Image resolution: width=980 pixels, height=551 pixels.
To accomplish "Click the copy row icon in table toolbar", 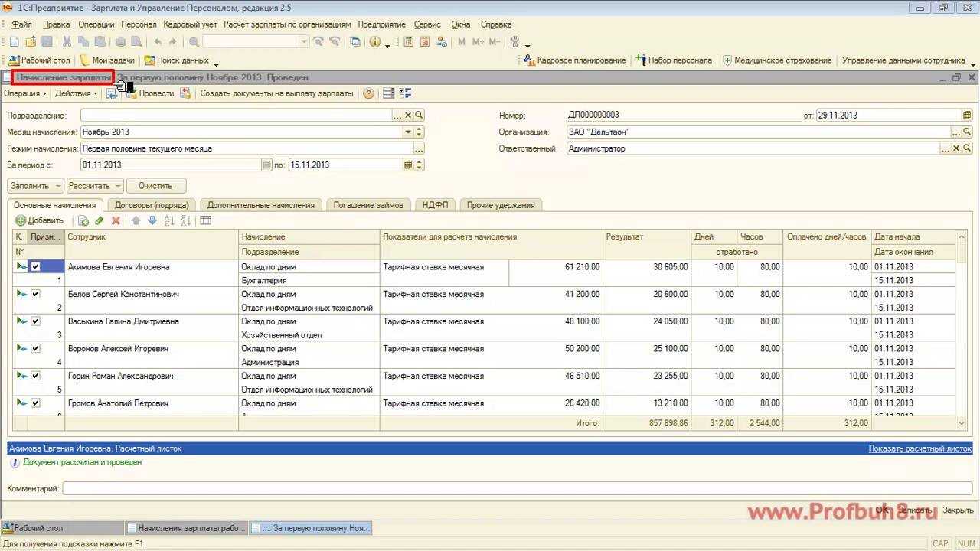I will (x=83, y=220).
